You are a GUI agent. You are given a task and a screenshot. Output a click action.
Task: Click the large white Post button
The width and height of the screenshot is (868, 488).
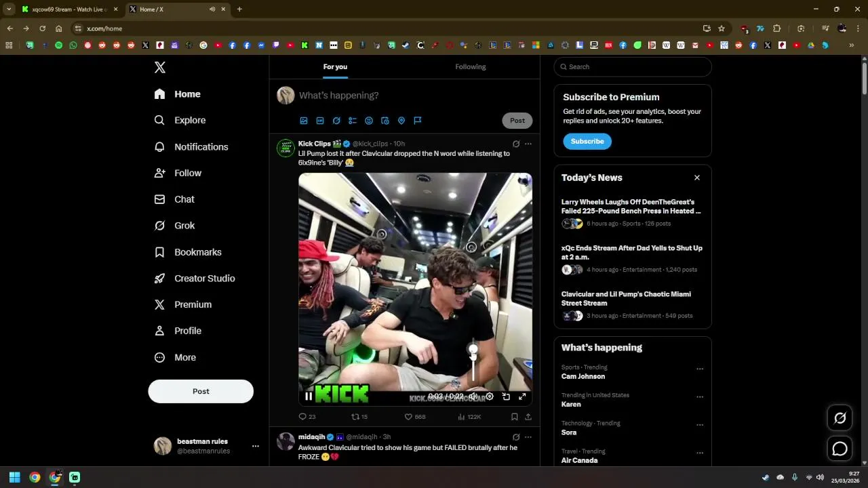(x=201, y=391)
